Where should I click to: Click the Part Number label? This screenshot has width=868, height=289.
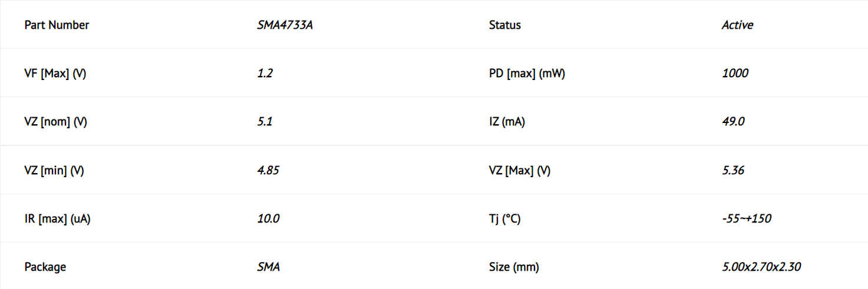pyautogui.click(x=57, y=25)
